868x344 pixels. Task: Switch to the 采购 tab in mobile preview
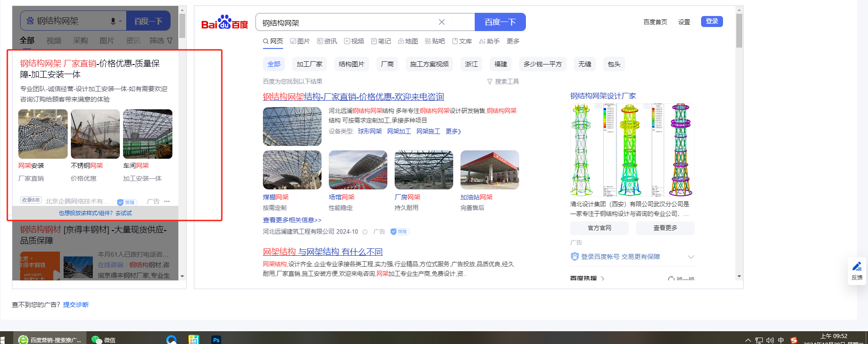tap(80, 41)
